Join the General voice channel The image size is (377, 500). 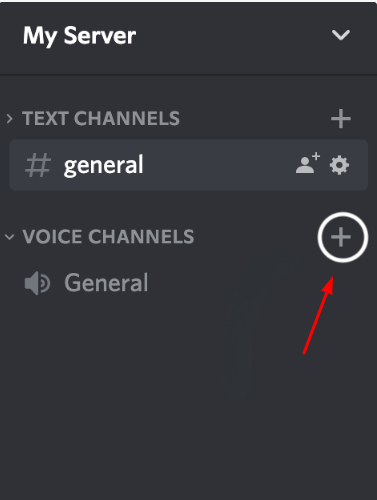[106, 283]
